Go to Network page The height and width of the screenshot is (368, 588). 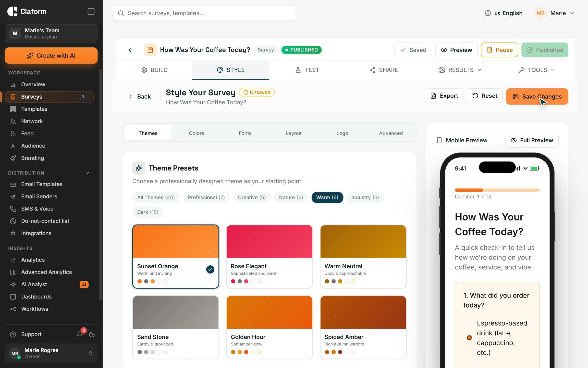tap(49, 121)
